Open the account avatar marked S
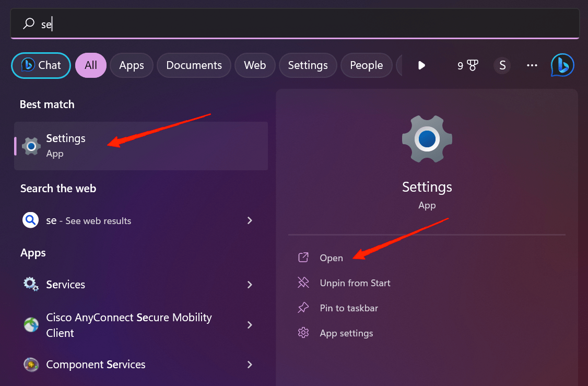The height and width of the screenshot is (386, 588). tap(502, 65)
